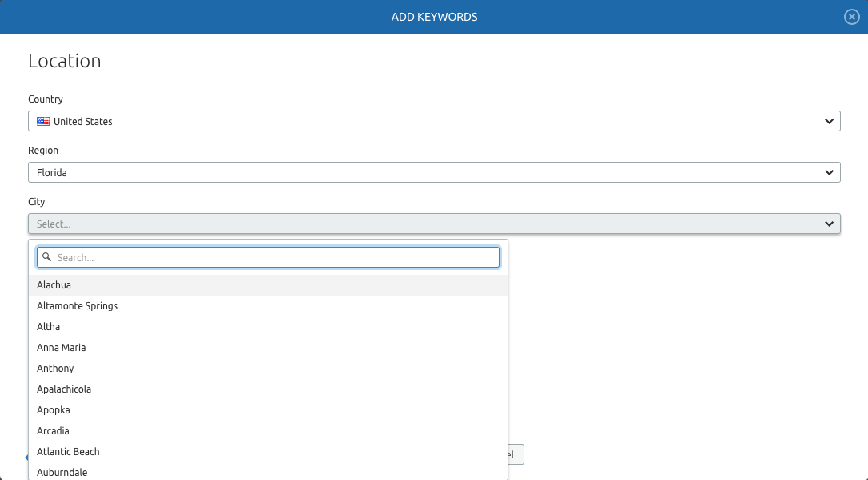868x480 pixels.
Task: Click the circled X close icon
Action: coord(851,16)
